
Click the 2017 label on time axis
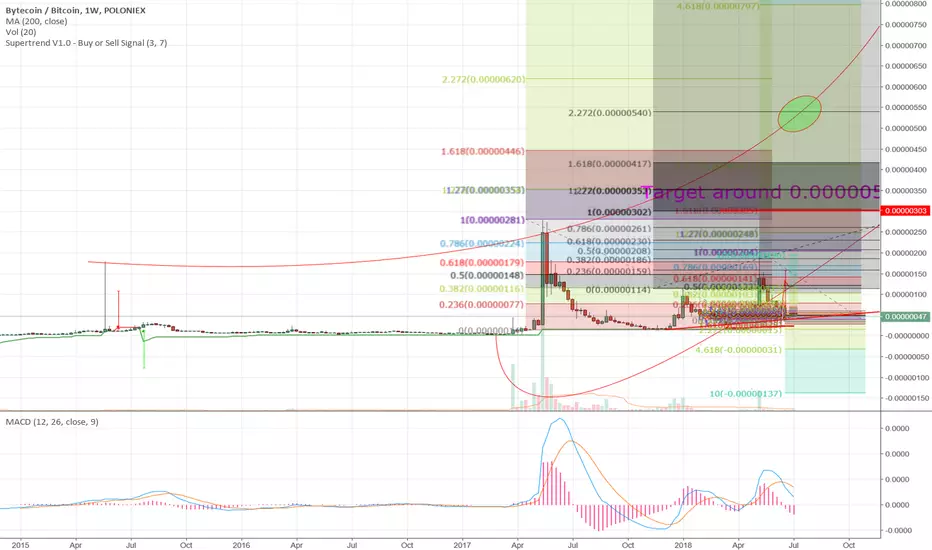pyautogui.click(x=462, y=545)
